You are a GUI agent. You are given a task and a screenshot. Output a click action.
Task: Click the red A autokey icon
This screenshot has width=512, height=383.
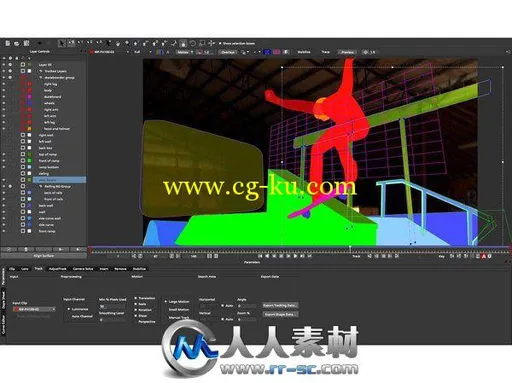pos(483,256)
